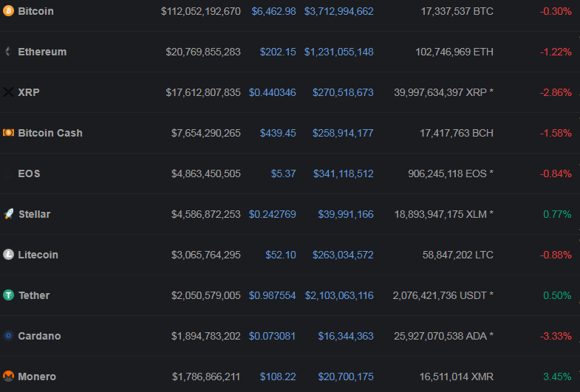Open the XRP coin name link
The image size is (580, 392).
coord(29,92)
